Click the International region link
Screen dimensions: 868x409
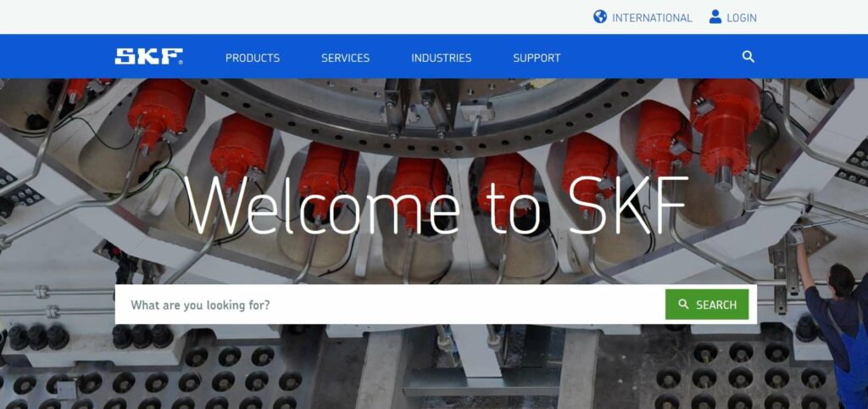(652, 18)
